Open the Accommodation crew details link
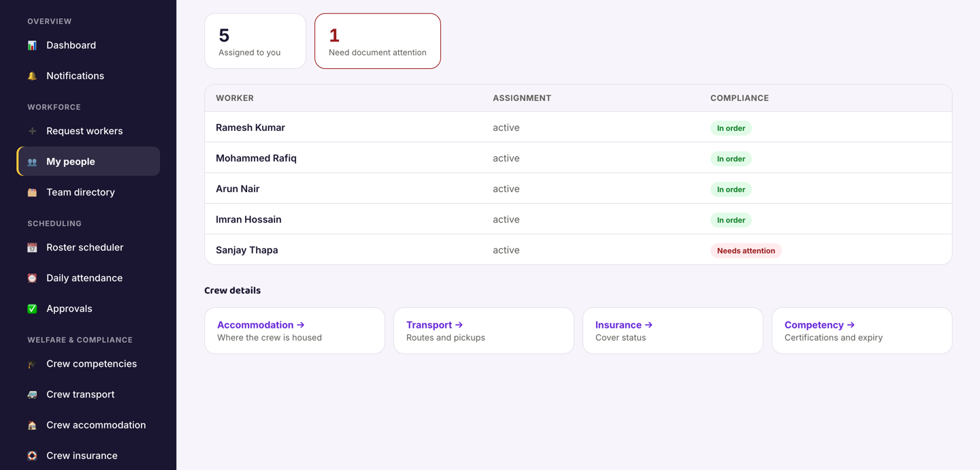This screenshot has height=470, width=980. coord(295,330)
